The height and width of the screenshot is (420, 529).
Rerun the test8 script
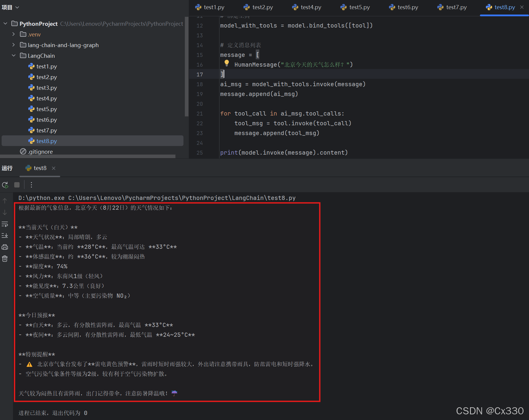click(5, 185)
